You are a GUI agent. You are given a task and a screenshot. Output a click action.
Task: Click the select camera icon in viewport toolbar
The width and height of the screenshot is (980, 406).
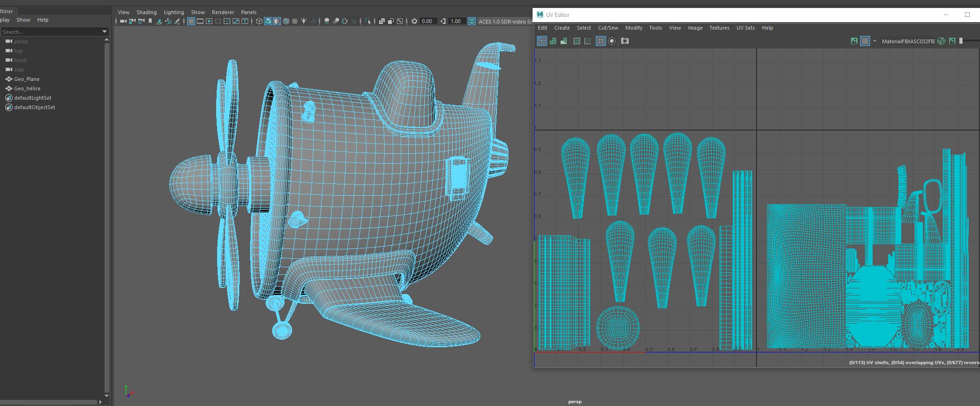pyautogui.click(x=123, y=21)
